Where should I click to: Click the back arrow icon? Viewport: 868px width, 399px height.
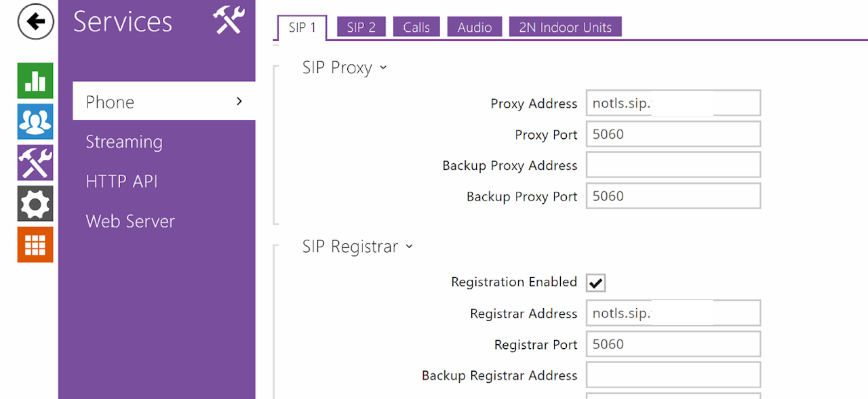coord(35,22)
